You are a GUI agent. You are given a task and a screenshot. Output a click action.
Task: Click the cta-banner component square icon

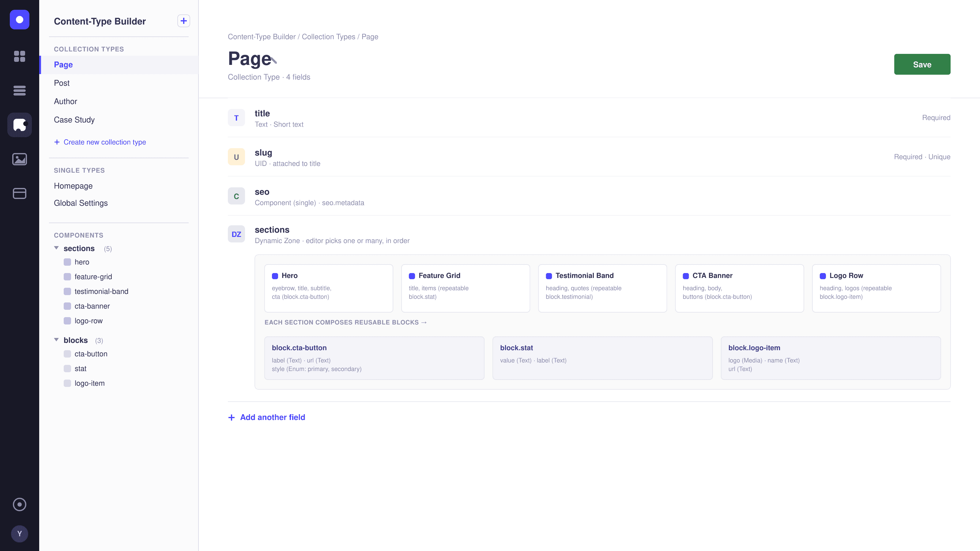pyautogui.click(x=67, y=306)
